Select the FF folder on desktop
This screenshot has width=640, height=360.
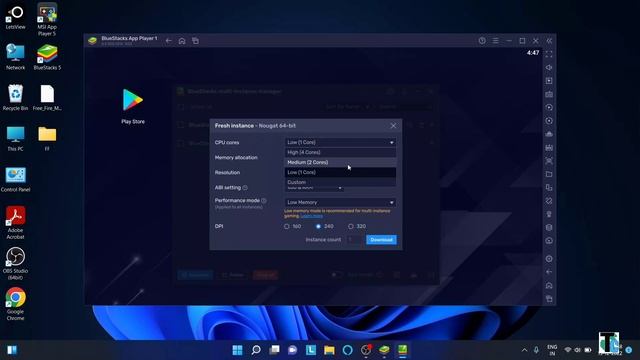tap(47, 138)
